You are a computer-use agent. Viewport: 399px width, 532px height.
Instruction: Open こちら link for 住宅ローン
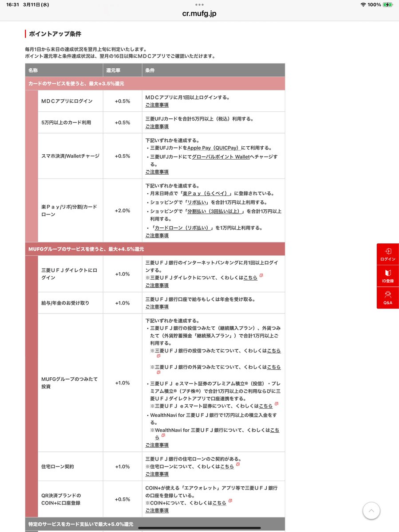click(x=227, y=466)
